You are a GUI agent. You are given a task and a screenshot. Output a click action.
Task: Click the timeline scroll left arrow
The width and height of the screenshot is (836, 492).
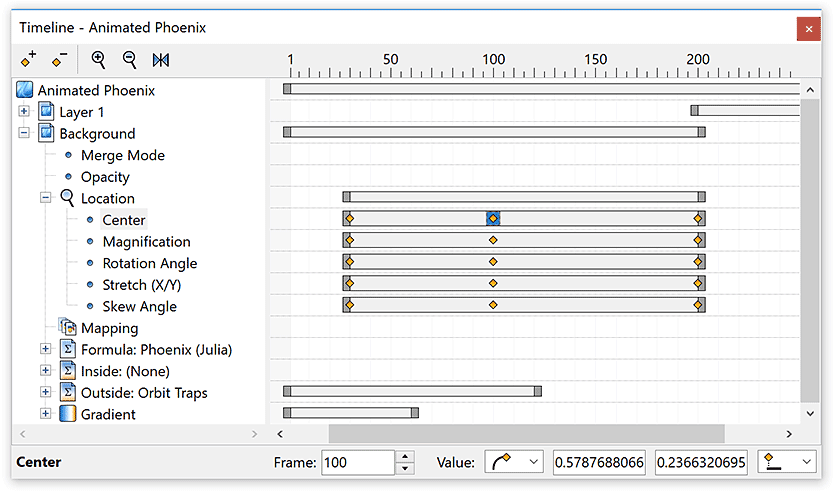coord(280,434)
